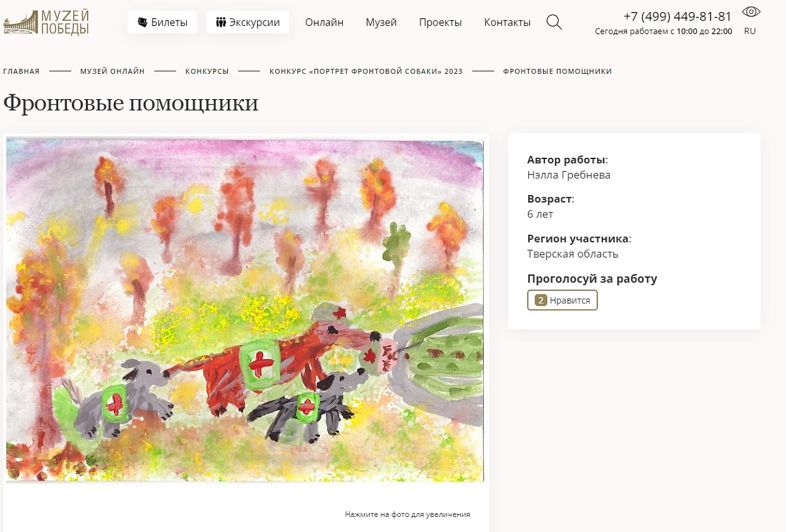The height and width of the screenshot is (532, 786).
Task: Click the people icon in Экскурсии
Action: click(x=221, y=22)
